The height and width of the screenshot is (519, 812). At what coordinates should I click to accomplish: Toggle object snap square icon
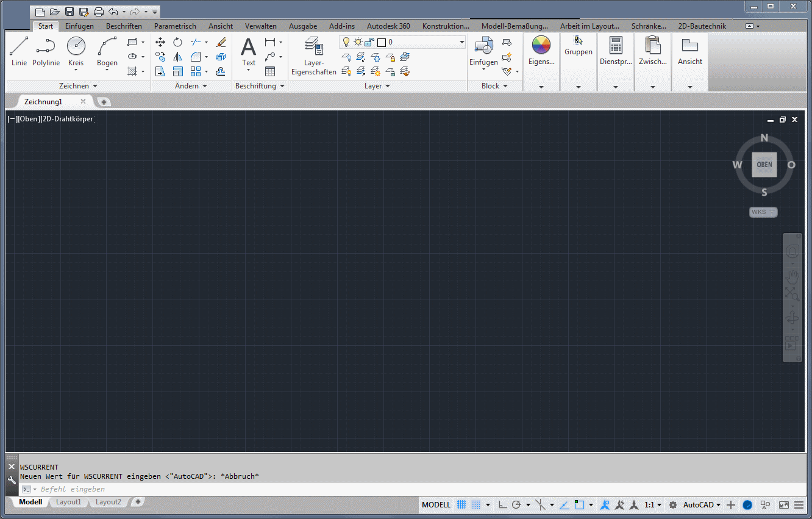pos(579,505)
